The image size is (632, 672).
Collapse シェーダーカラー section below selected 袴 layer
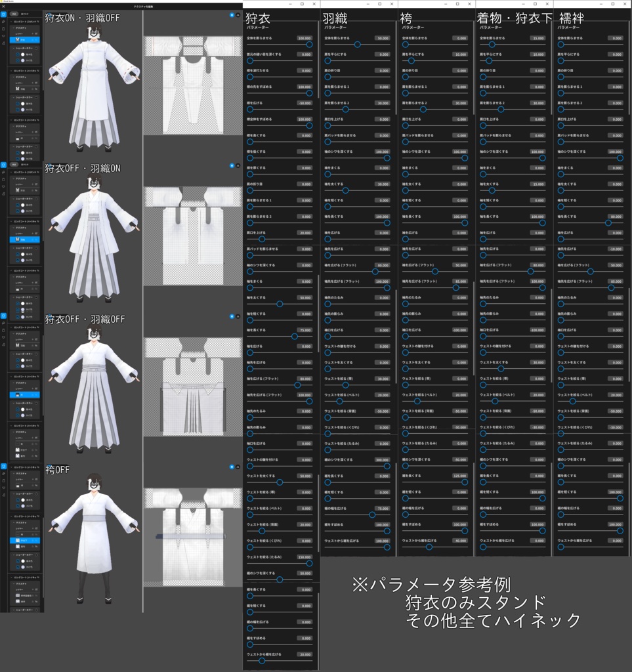[13, 404]
